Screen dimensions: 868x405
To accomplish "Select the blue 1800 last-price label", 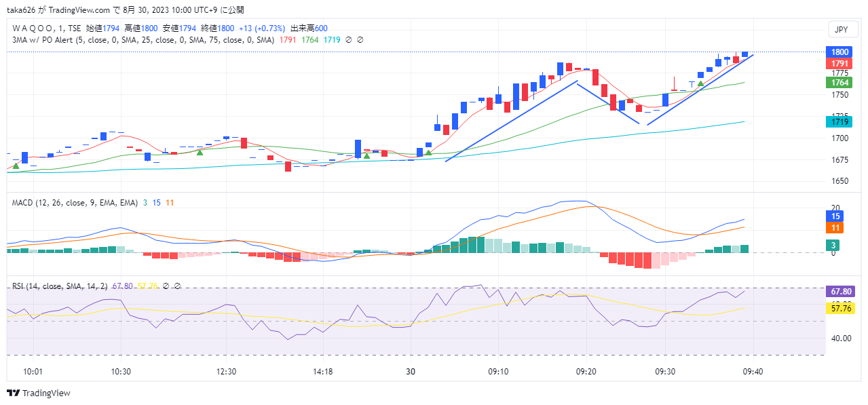I will 839,52.
